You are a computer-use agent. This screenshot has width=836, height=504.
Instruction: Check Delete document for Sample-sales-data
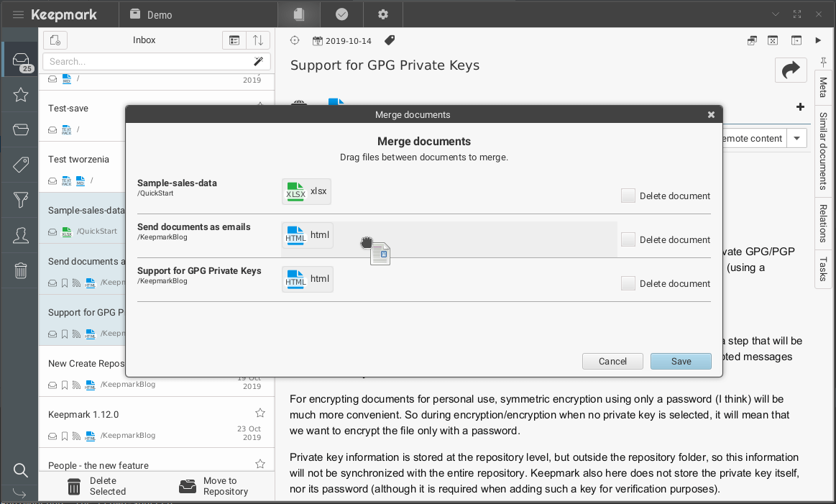tap(628, 196)
